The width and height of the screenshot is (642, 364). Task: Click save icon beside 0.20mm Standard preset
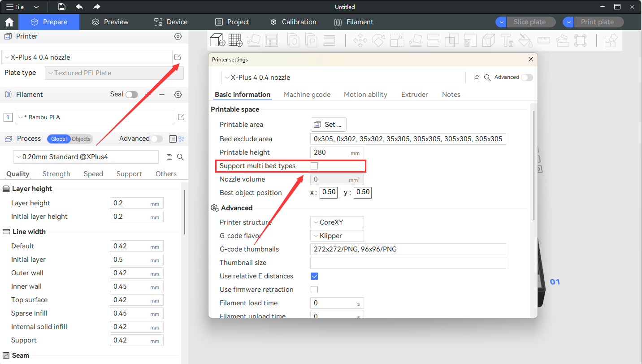click(x=169, y=157)
